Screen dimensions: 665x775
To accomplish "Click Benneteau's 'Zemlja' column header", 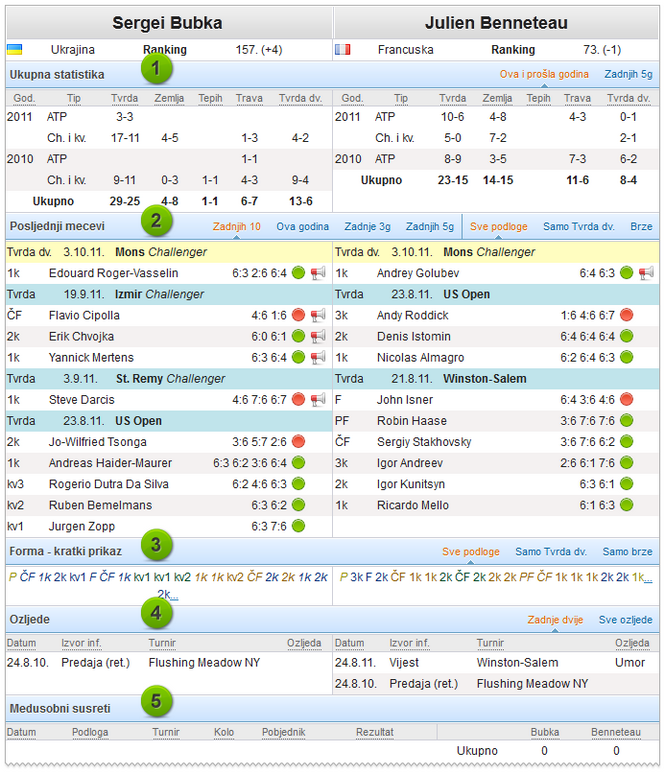I will (x=497, y=98).
